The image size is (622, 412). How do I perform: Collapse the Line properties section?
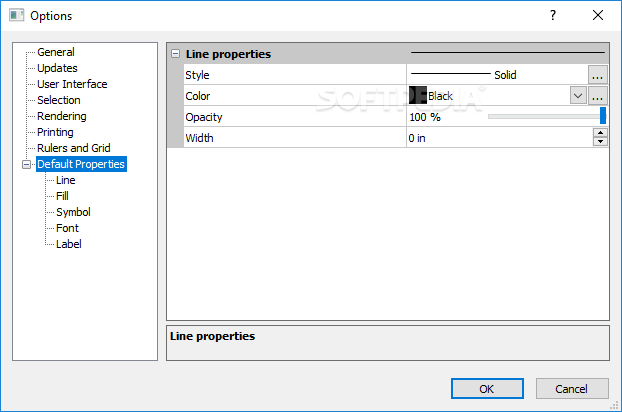point(175,54)
